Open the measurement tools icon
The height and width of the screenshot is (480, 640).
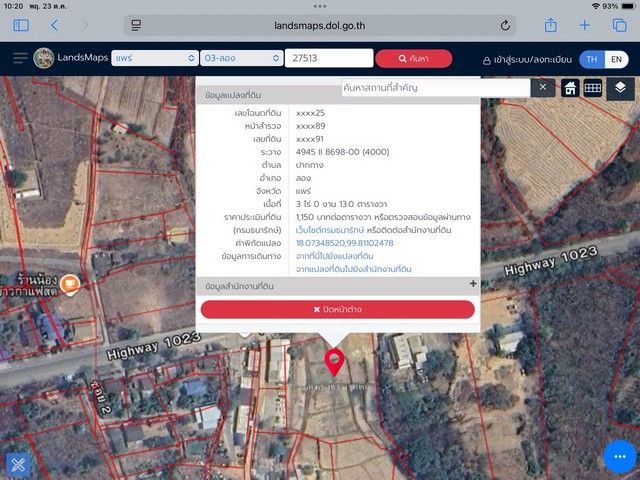tap(18, 464)
